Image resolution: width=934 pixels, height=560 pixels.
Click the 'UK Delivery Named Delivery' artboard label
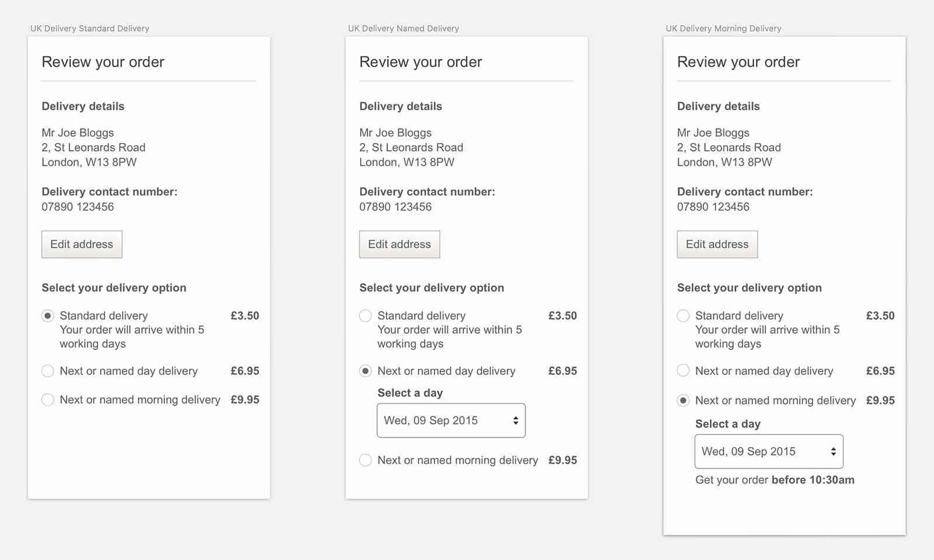[x=403, y=29]
